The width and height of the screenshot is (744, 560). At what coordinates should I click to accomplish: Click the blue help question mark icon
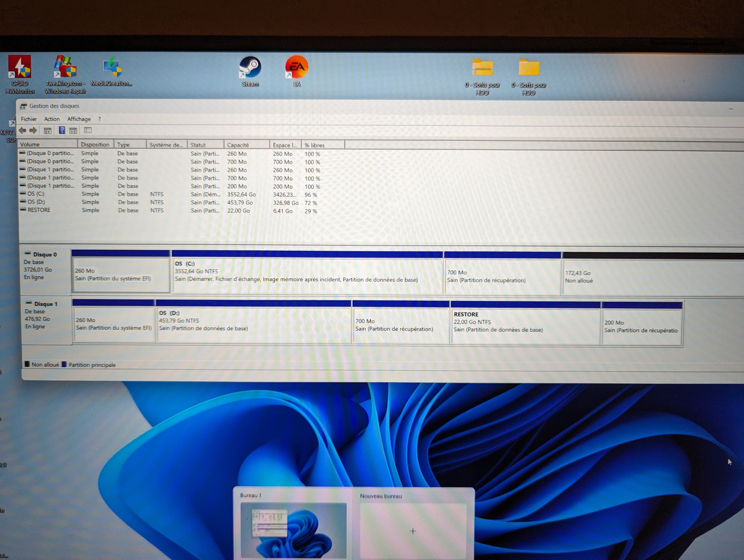tap(62, 130)
